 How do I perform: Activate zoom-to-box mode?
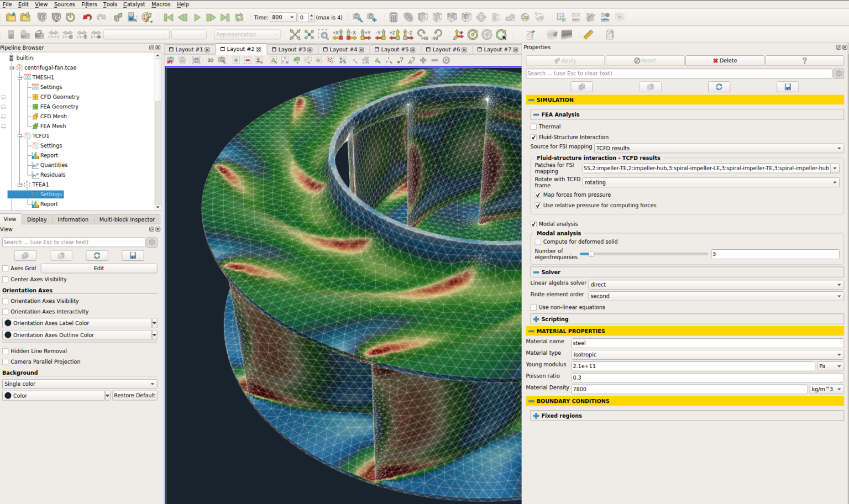pyautogui.click(x=323, y=34)
